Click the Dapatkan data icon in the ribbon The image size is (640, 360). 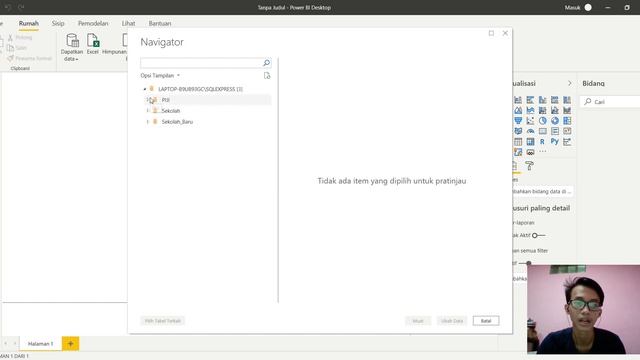click(72, 40)
